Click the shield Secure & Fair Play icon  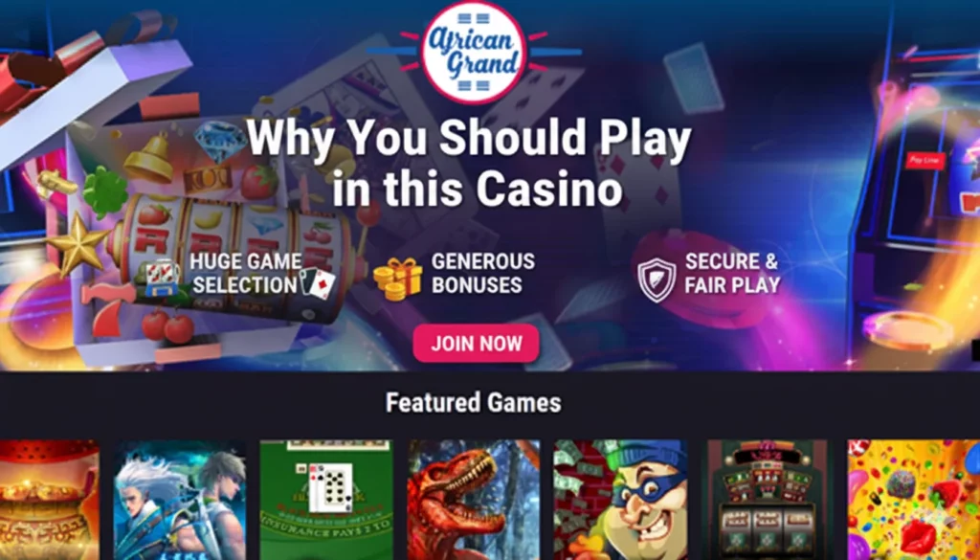[x=657, y=280]
